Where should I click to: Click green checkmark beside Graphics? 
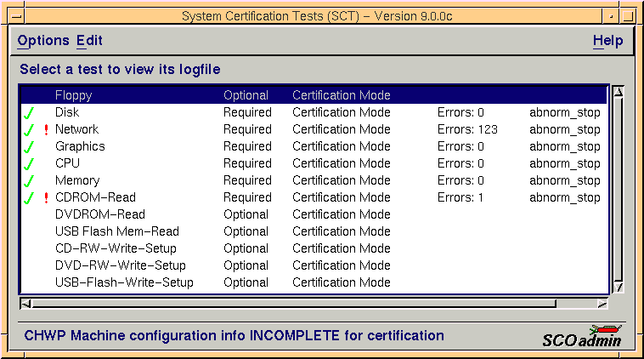pyautogui.click(x=29, y=147)
